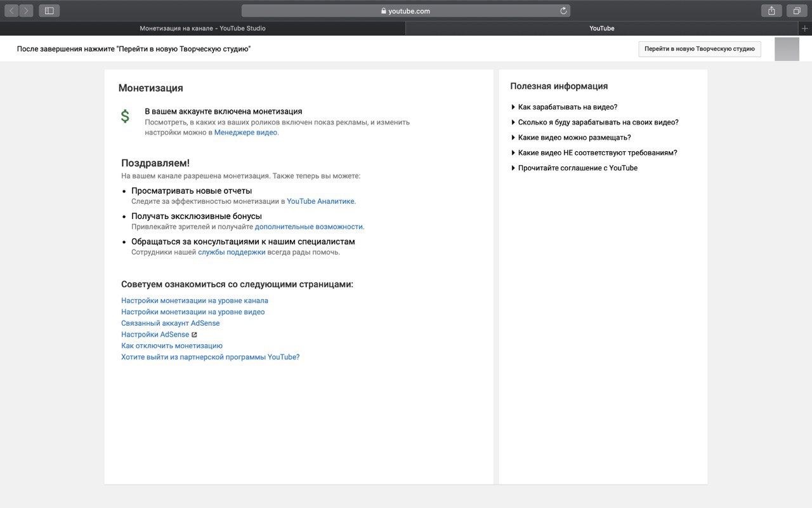This screenshot has height=508, width=812.
Task: Add a new tab with plus icon
Action: pyautogui.click(x=805, y=29)
